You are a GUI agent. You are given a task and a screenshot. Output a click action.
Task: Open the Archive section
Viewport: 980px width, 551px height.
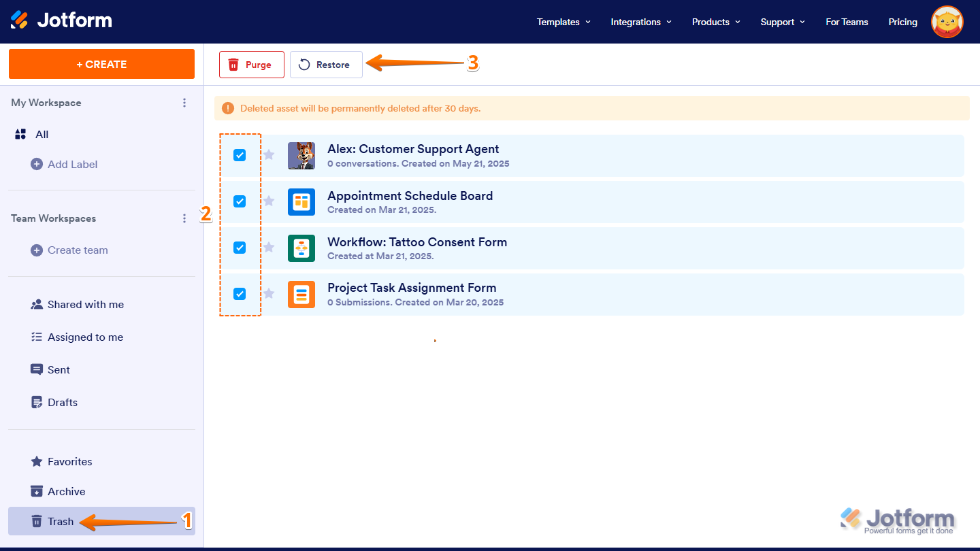pyautogui.click(x=65, y=491)
